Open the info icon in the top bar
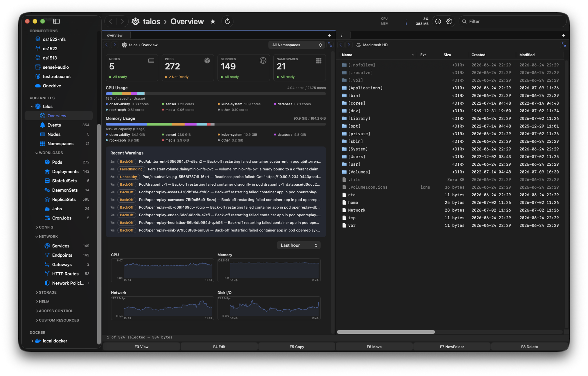Viewport: 588px width, 376px height. click(x=438, y=21)
